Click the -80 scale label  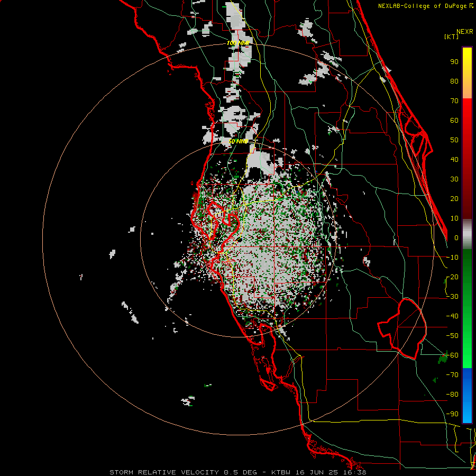pyautogui.click(x=452, y=395)
